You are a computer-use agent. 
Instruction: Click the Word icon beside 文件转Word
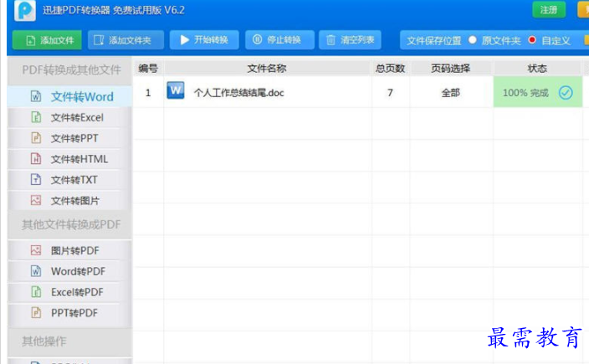tap(36, 96)
